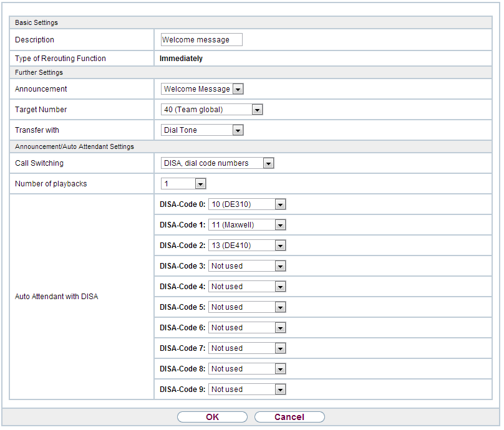Screen dimensions: 504x430
Task: Open the DISA-Code 4 dropdown
Action: [x=247, y=287]
